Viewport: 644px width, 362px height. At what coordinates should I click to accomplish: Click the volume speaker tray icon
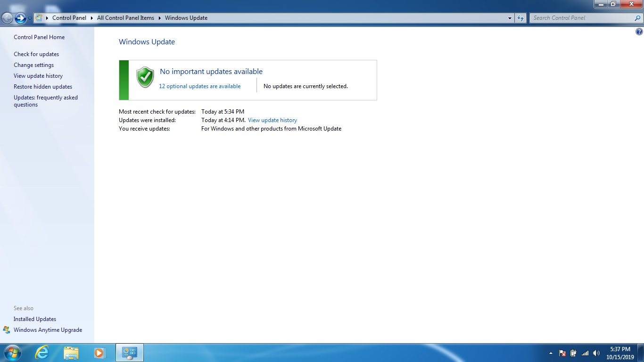click(x=596, y=353)
